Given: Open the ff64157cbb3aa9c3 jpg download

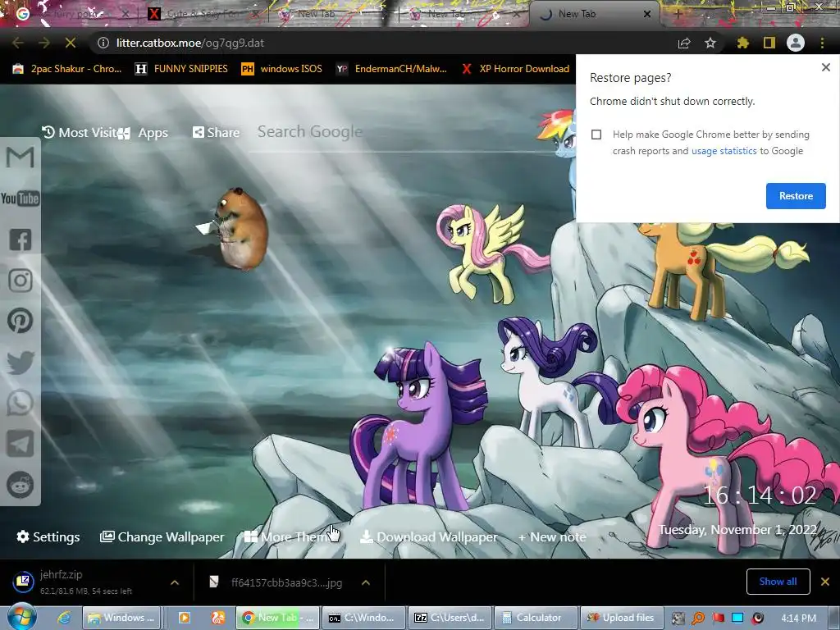Looking at the screenshot, I should (x=277, y=582).
